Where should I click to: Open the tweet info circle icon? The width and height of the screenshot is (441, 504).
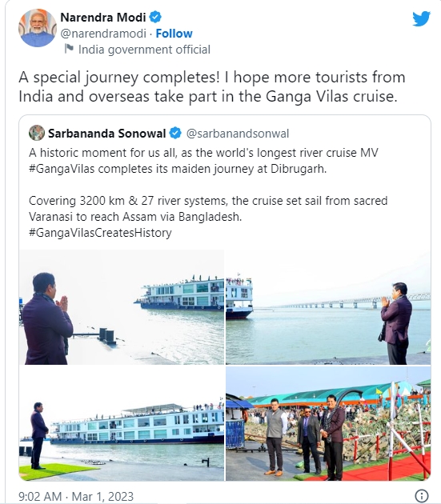coord(422,495)
